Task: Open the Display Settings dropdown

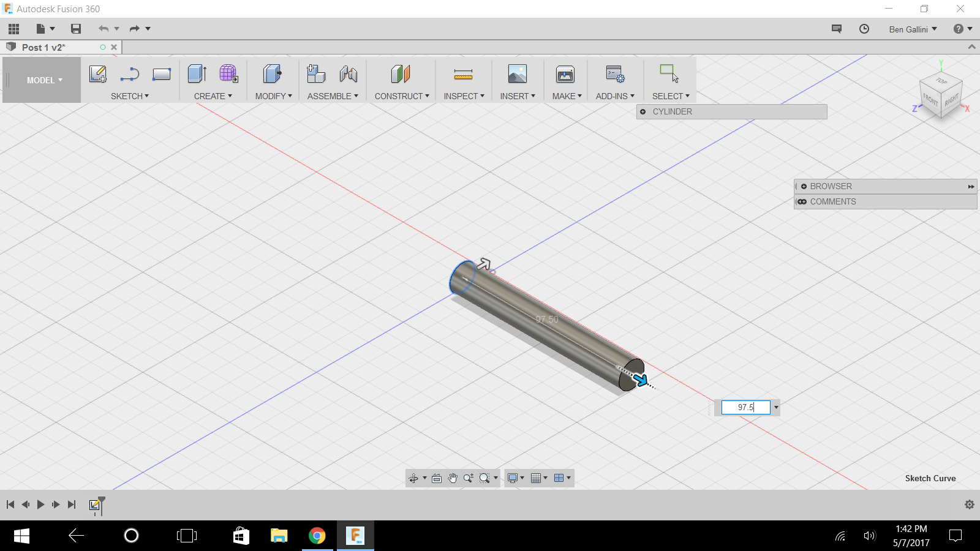Action: pos(516,478)
